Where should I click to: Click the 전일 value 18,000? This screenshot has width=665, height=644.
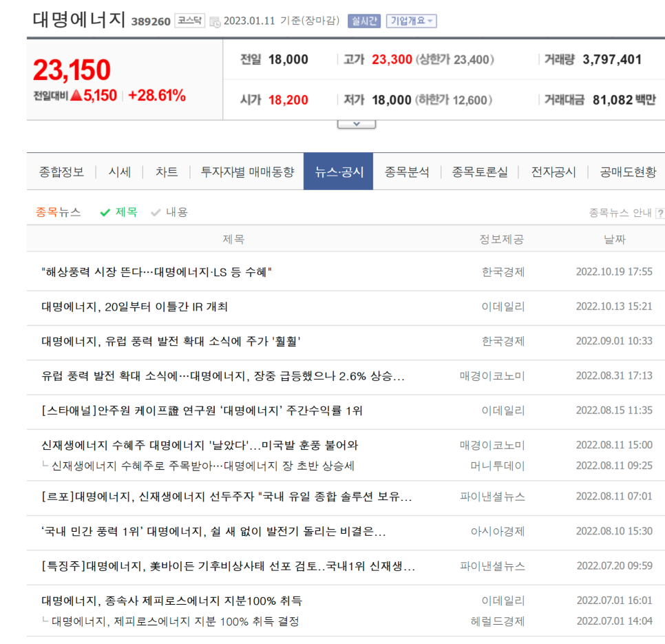point(288,59)
